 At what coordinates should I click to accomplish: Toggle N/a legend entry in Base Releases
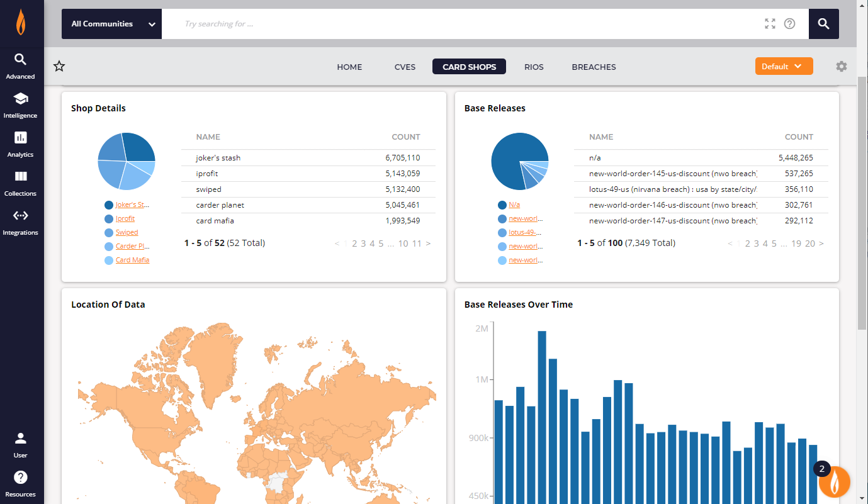[x=514, y=204]
